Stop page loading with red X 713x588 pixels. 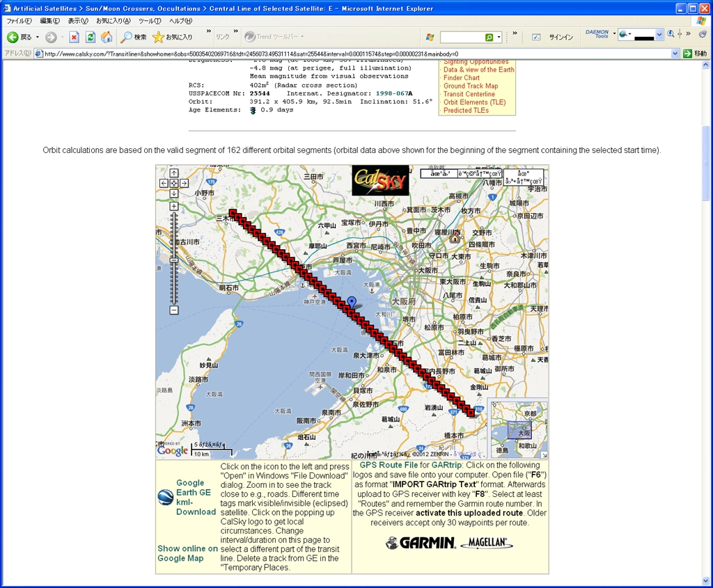point(74,38)
